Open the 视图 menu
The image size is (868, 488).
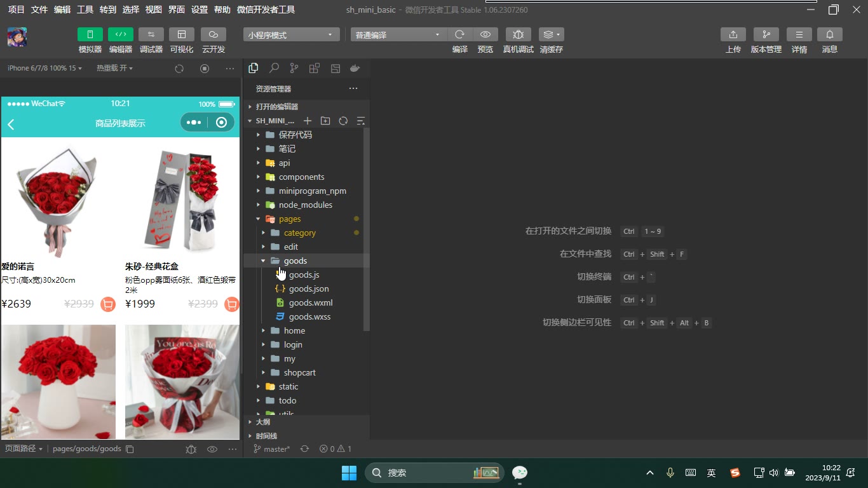[153, 10]
